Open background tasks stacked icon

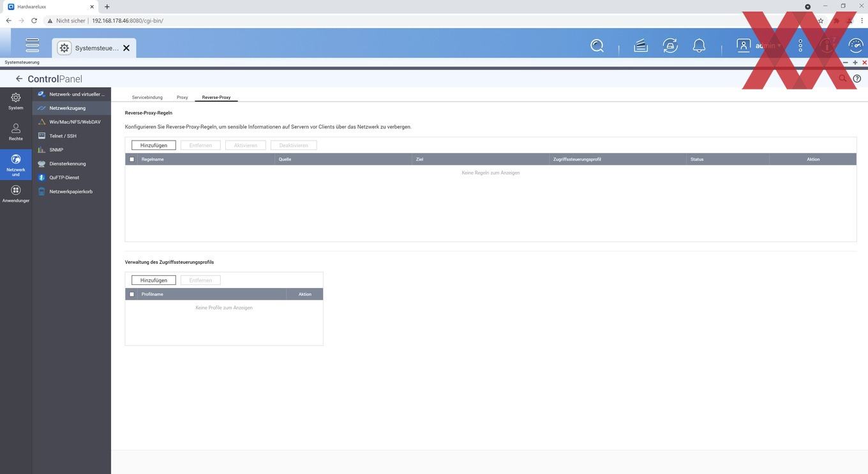(641, 46)
